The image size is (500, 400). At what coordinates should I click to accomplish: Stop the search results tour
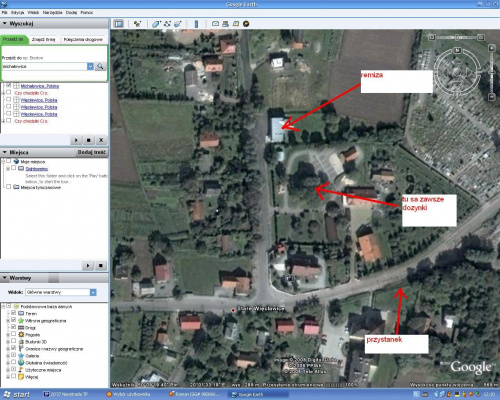pos(89,140)
